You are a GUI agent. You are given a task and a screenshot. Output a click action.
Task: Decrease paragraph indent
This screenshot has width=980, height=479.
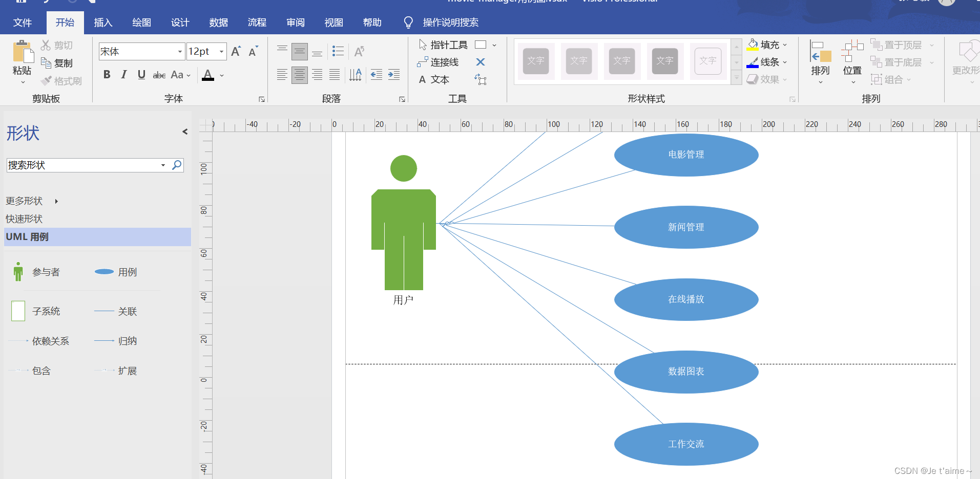(377, 75)
